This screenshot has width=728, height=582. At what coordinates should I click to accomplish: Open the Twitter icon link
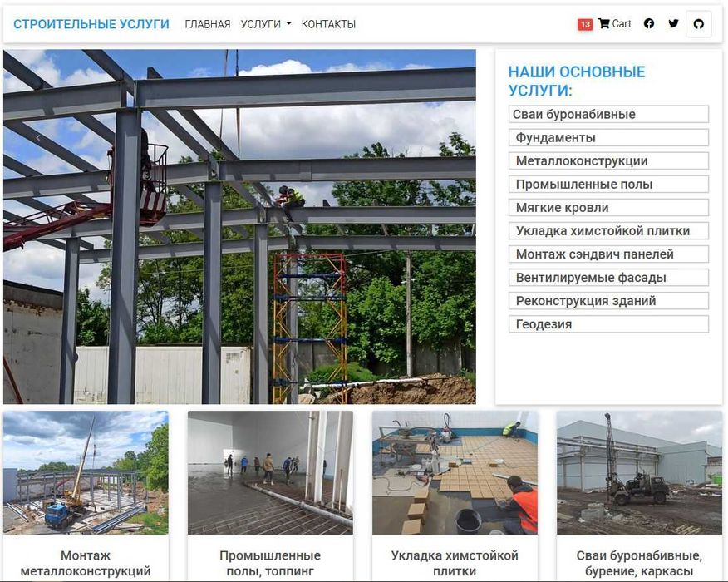pos(673,23)
